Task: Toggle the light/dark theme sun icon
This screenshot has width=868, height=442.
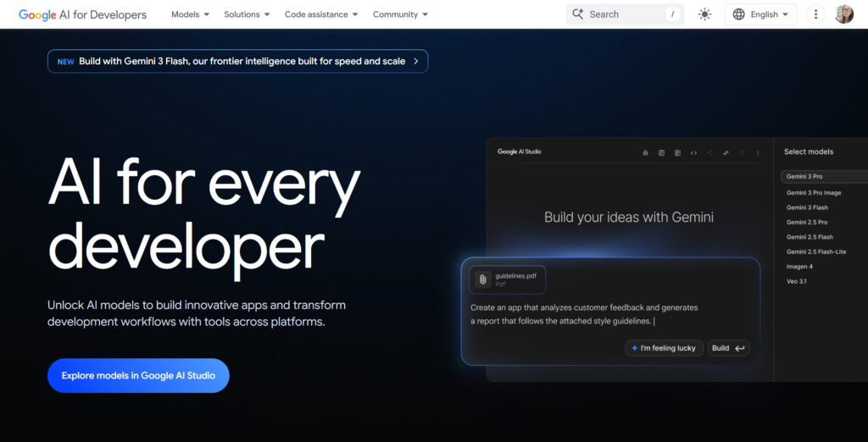Action: click(x=704, y=14)
